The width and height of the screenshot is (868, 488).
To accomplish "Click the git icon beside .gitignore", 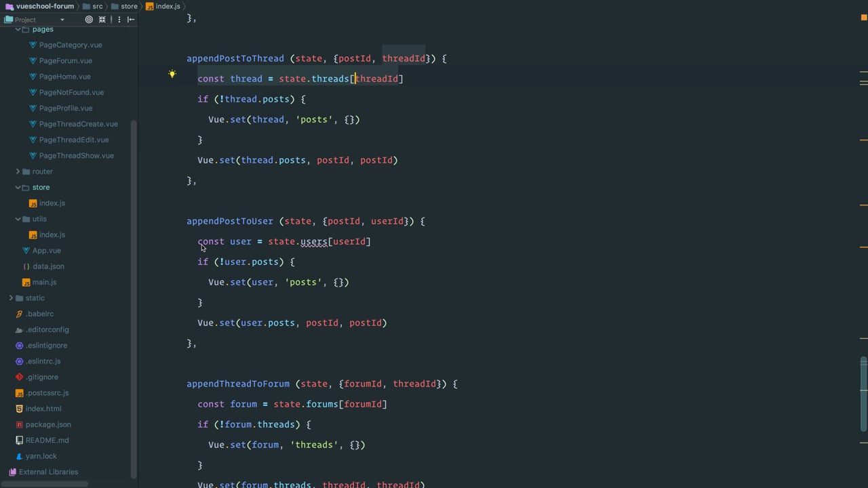I will [x=19, y=377].
